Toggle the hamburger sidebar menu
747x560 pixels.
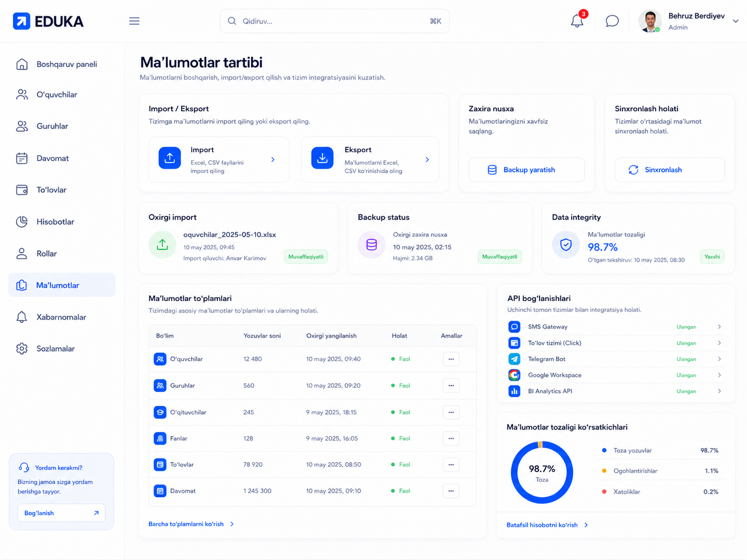click(134, 21)
